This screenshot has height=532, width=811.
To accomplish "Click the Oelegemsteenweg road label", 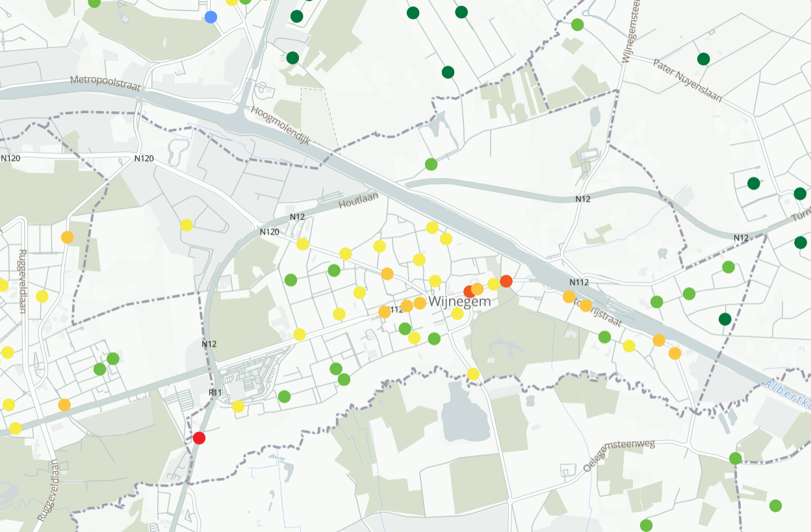I will [x=619, y=455].
